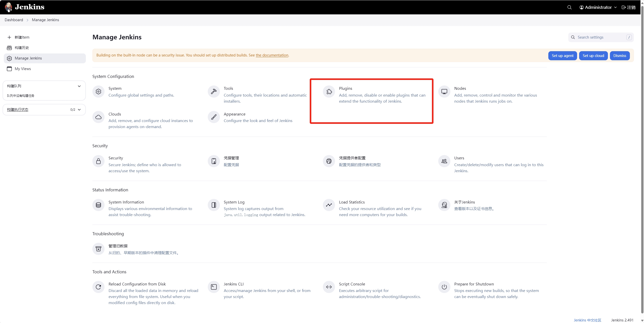This screenshot has height=323, width=644.
Task: Open Script Console code icon
Action: [x=329, y=287]
